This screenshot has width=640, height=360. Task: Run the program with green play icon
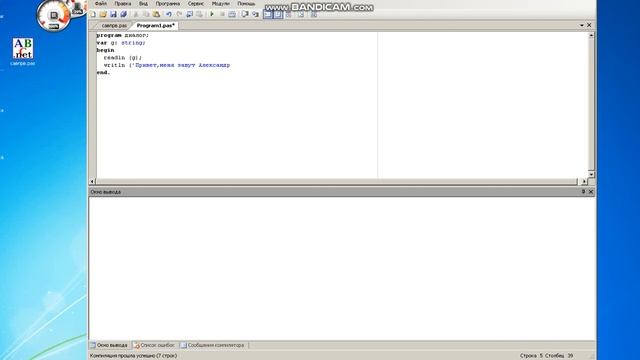(x=212, y=14)
